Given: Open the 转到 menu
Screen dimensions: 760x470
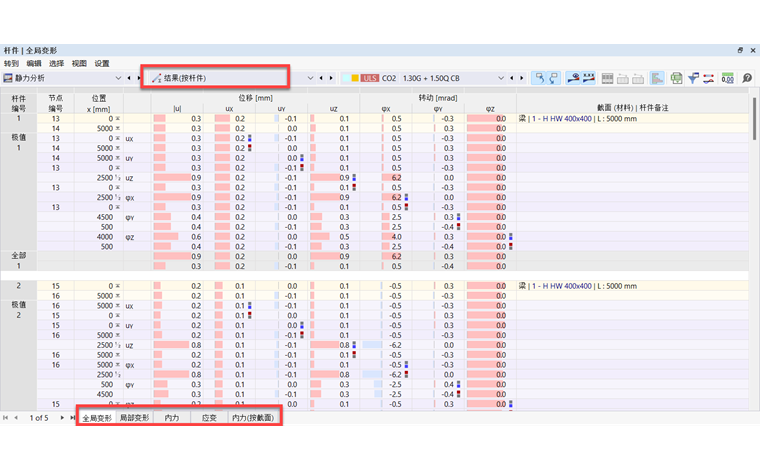Looking at the screenshot, I should click(11, 63).
